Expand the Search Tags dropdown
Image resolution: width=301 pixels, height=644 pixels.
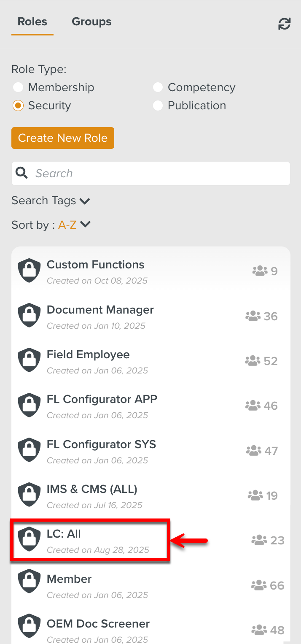tap(51, 200)
